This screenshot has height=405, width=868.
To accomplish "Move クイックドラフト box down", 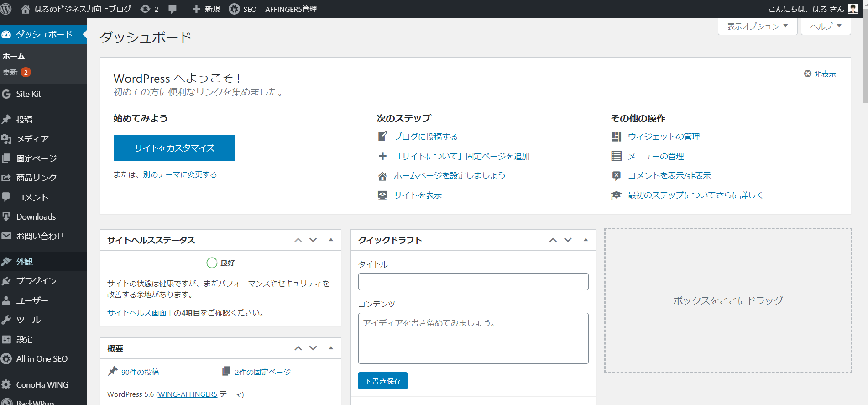I will click(x=568, y=240).
